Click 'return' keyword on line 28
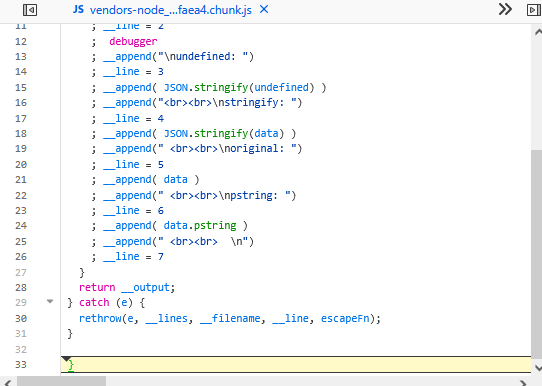 coord(97,287)
